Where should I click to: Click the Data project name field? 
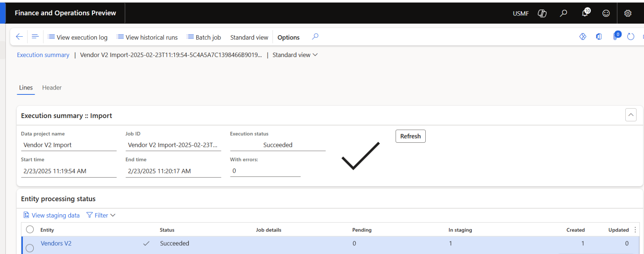pos(69,145)
